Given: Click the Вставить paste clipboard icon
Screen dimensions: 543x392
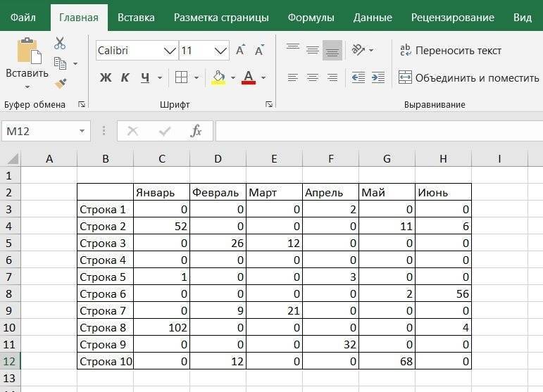Looking at the screenshot, I should [30, 51].
